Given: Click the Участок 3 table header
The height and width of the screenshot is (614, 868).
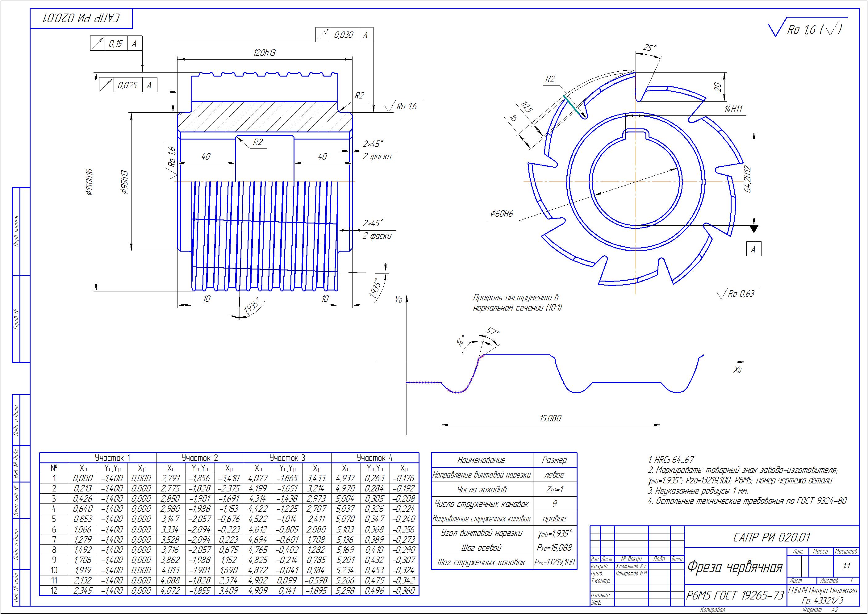Looking at the screenshot, I should point(287,458).
